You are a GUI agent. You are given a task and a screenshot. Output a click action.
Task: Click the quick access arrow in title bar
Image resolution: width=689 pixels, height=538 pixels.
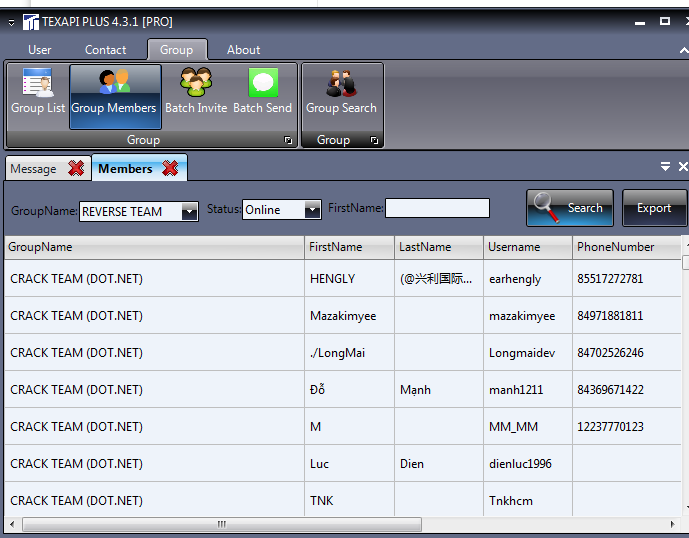point(11,22)
